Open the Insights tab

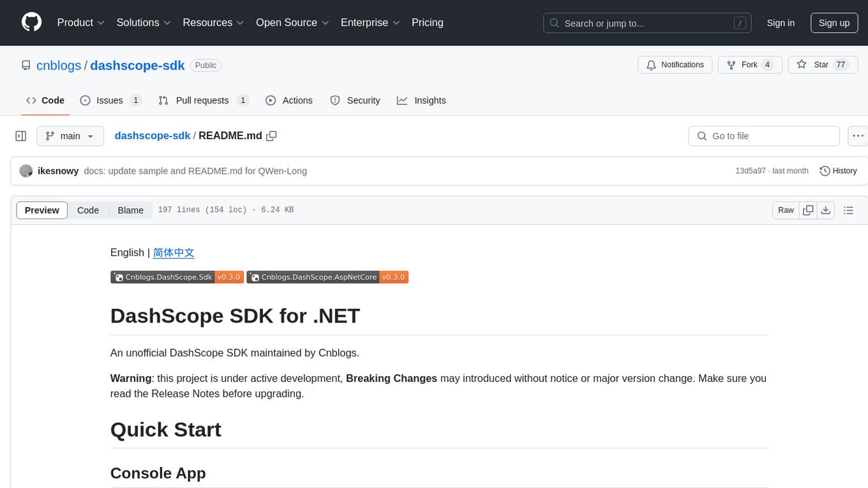[421, 100]
